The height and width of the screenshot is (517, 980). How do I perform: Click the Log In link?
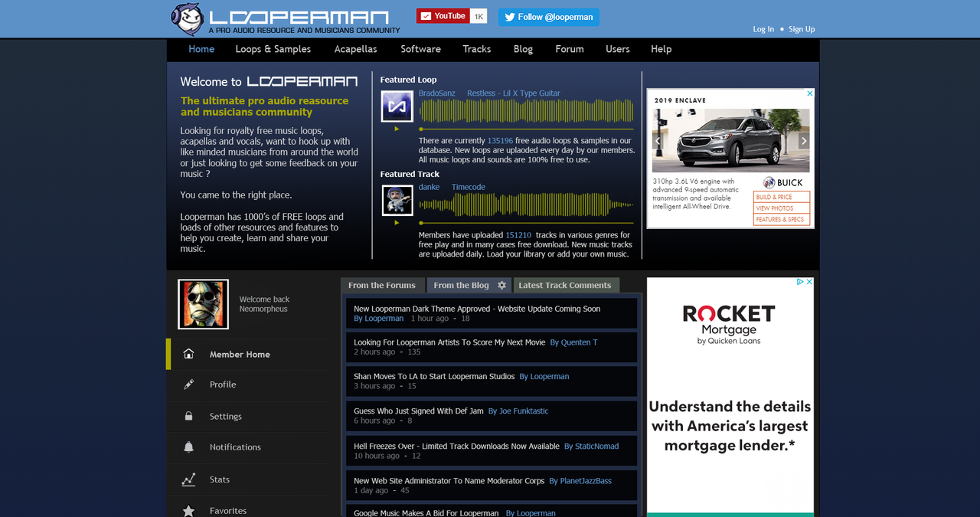click(763, 29)
